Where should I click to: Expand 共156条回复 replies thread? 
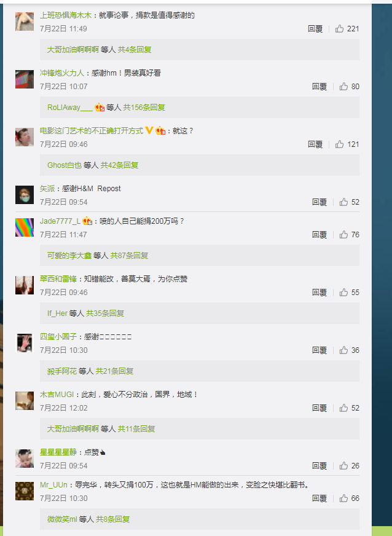144,108
